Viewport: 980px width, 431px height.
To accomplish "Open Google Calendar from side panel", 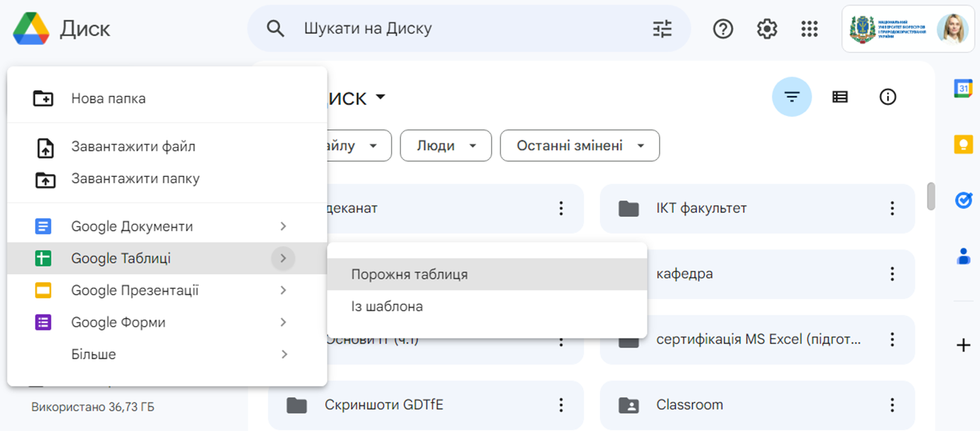I will (963, 89).
